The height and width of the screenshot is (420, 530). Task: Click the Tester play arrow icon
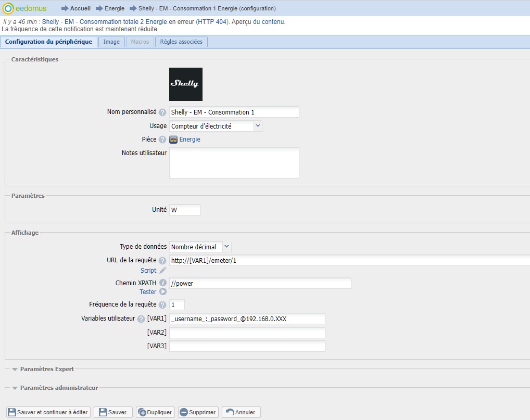coord(162,291)
